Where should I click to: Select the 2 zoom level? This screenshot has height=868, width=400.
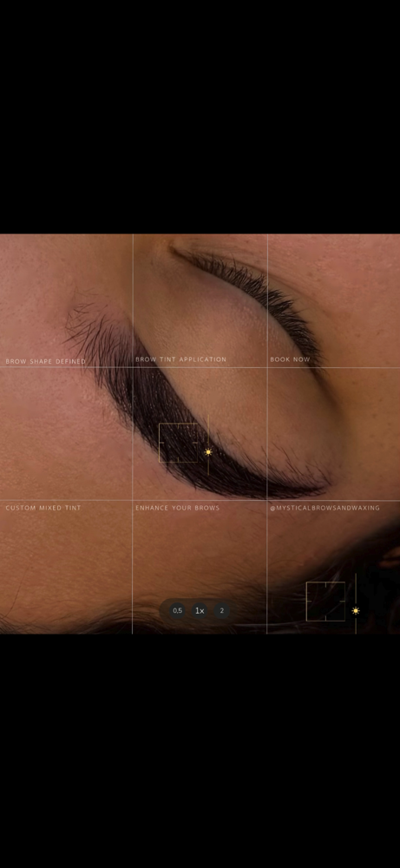[222, 610]
